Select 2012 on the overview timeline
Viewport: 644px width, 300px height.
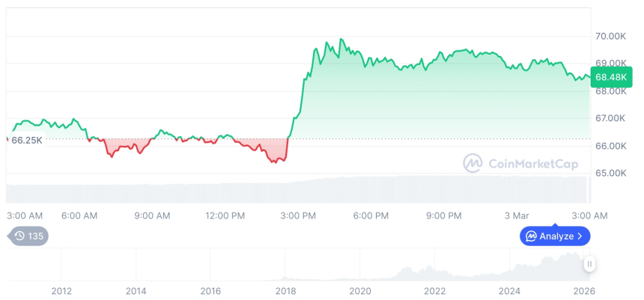point(61,291)
